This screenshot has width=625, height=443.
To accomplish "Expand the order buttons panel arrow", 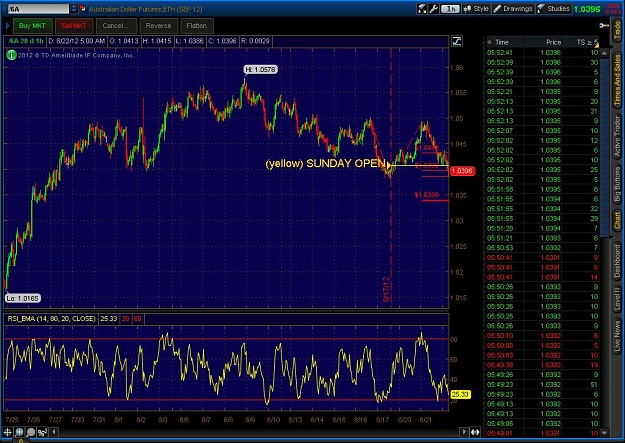I will point(7,26).
